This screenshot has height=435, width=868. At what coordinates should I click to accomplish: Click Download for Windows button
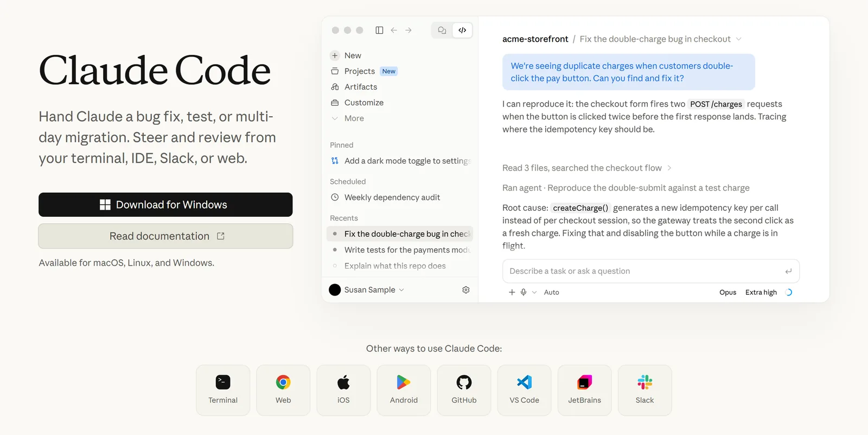tap(165, 205)
